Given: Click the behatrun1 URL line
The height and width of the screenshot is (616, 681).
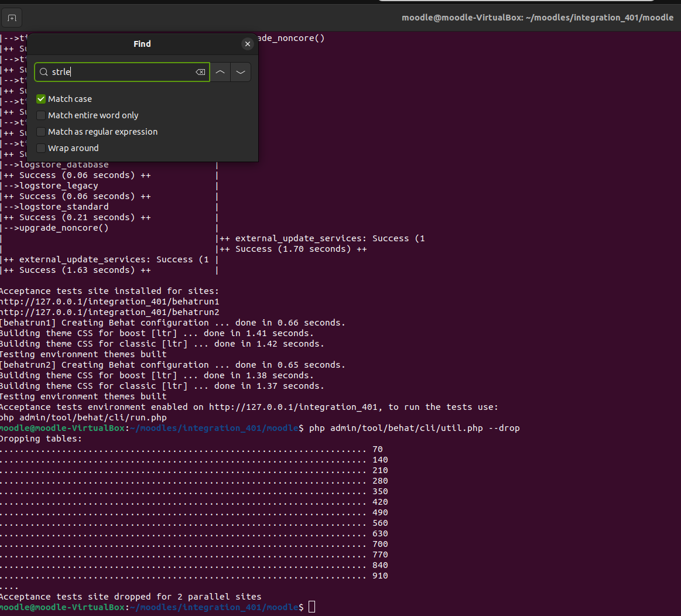Looking at the screenshot, I should [x=109, y=302].
